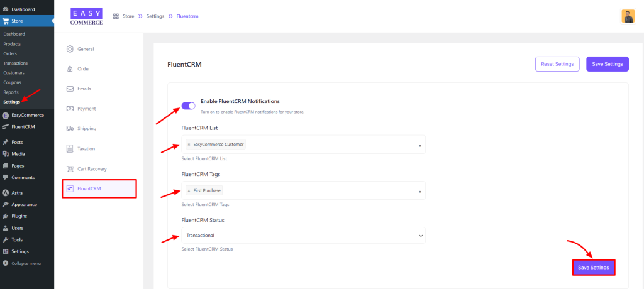Click the Payment cash icon
Screen dimensions: 644x289
click(x=70, y=109)
